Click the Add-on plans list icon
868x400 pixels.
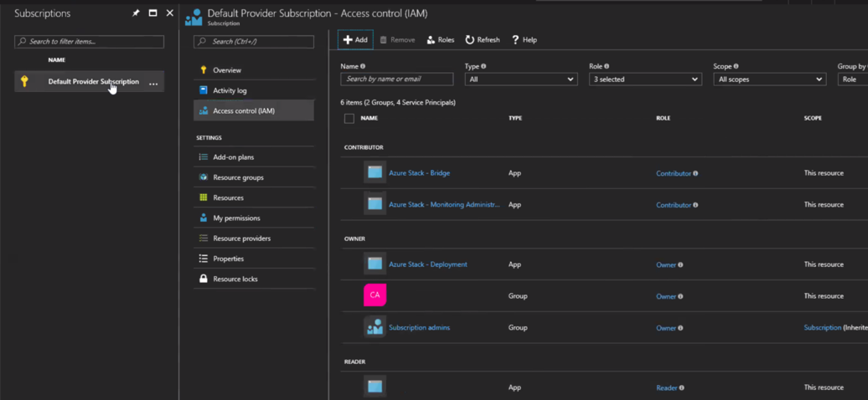point(203,157)
